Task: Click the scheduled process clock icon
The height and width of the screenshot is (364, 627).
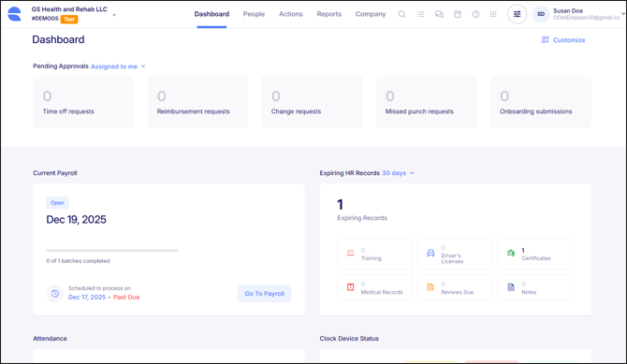Action: point(55,294)
